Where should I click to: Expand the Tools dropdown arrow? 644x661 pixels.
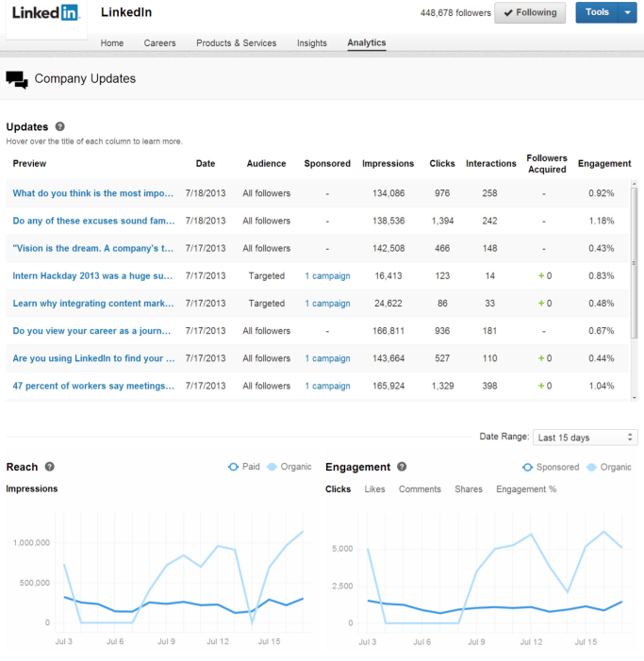[x=628, y=12]
